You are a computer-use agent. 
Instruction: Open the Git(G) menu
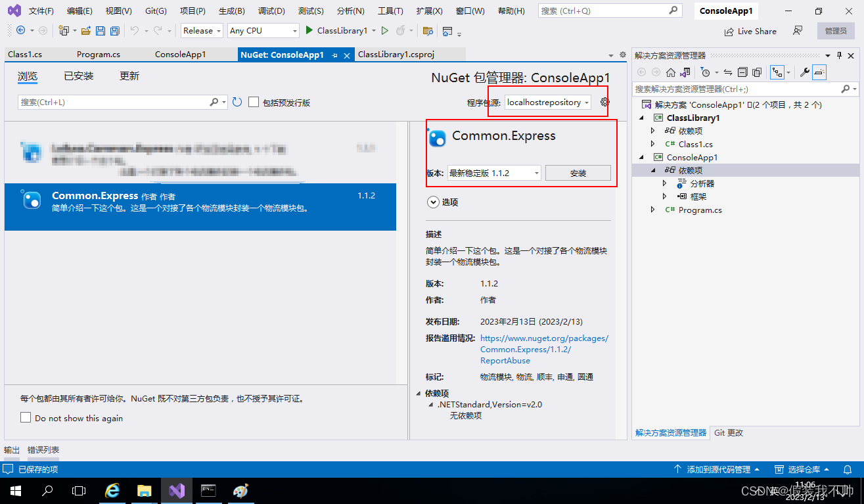point(156,11)
